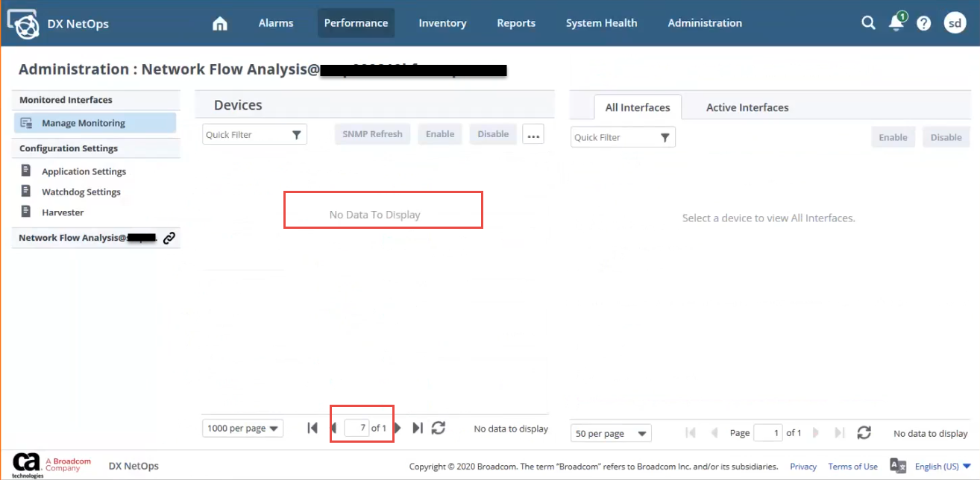The height and width of the screenshot is (480, 980).
Task: Go to previous page in Devices pager
Action: (x=334, y=428)
